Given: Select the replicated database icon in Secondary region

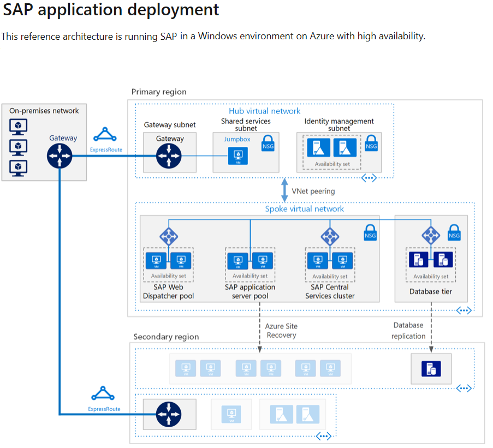Looking at the screenshot, I should [431, 368].
